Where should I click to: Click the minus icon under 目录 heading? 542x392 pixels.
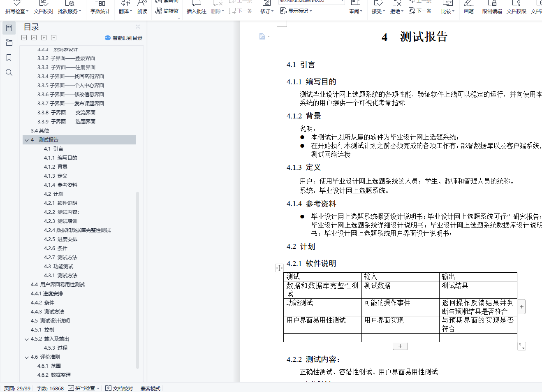click(x=54, y=38)
